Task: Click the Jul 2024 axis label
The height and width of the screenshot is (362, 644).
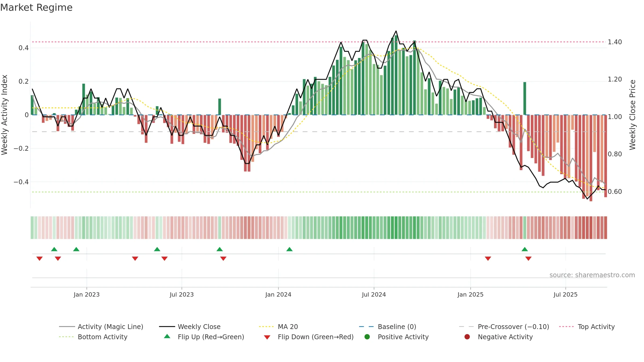Action: [374, 294]
